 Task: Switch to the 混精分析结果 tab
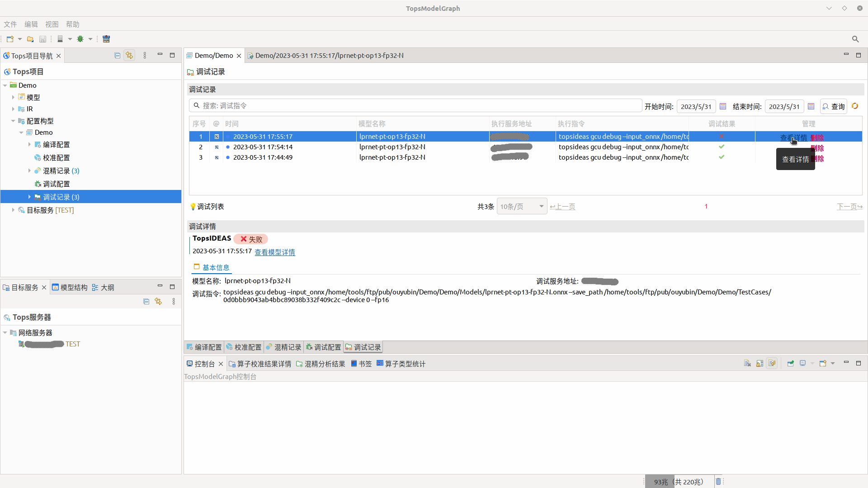click(x=321, y=364)
